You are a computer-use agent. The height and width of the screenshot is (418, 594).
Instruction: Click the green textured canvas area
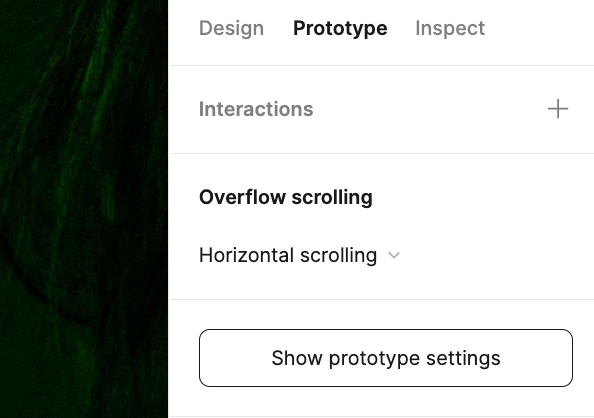tap(84, 209)
